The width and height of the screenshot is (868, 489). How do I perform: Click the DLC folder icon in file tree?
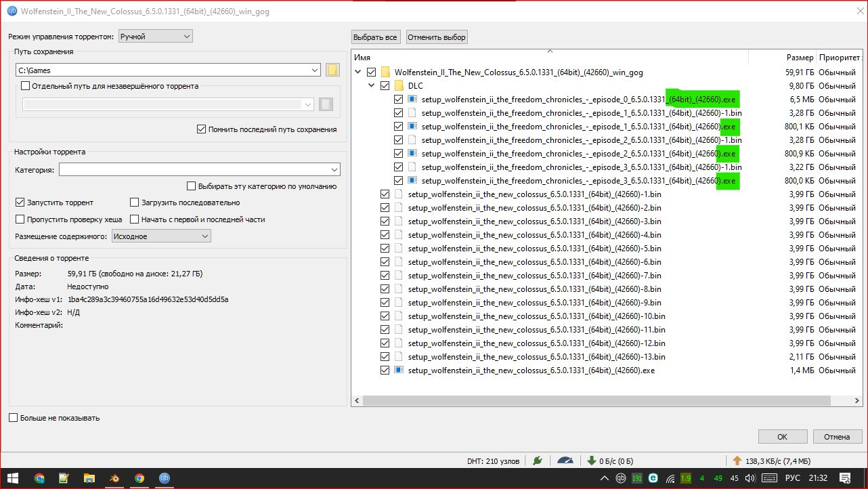[x=399, y=86]
